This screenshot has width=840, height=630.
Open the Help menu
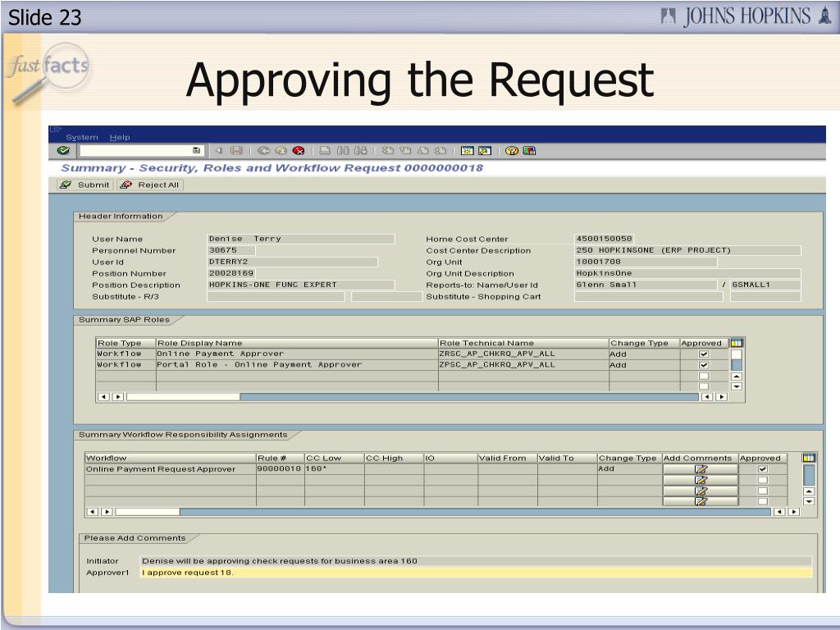pyautogui.click(x=120, y=137)
